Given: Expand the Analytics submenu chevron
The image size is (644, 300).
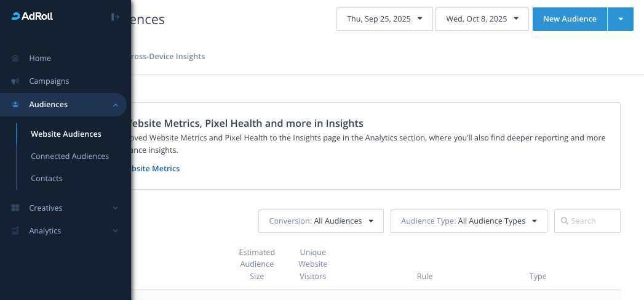Looking at the screenshot, I should tap(115, 231).
